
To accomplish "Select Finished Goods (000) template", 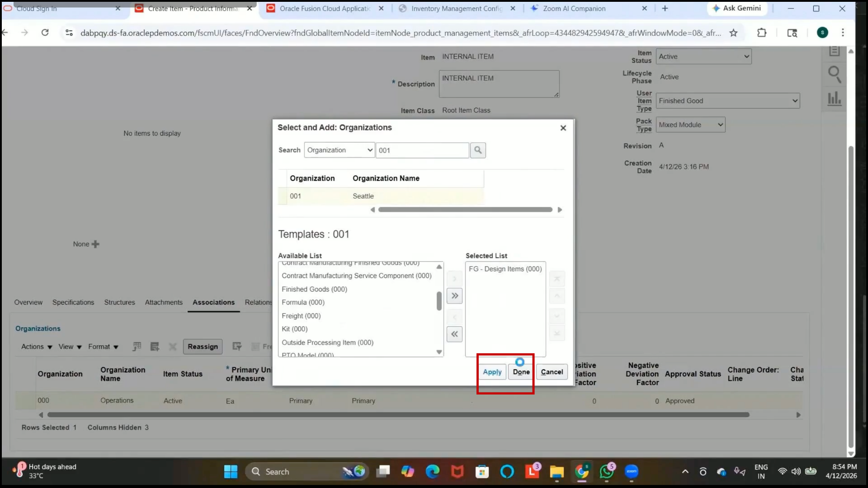I will 314,289.
